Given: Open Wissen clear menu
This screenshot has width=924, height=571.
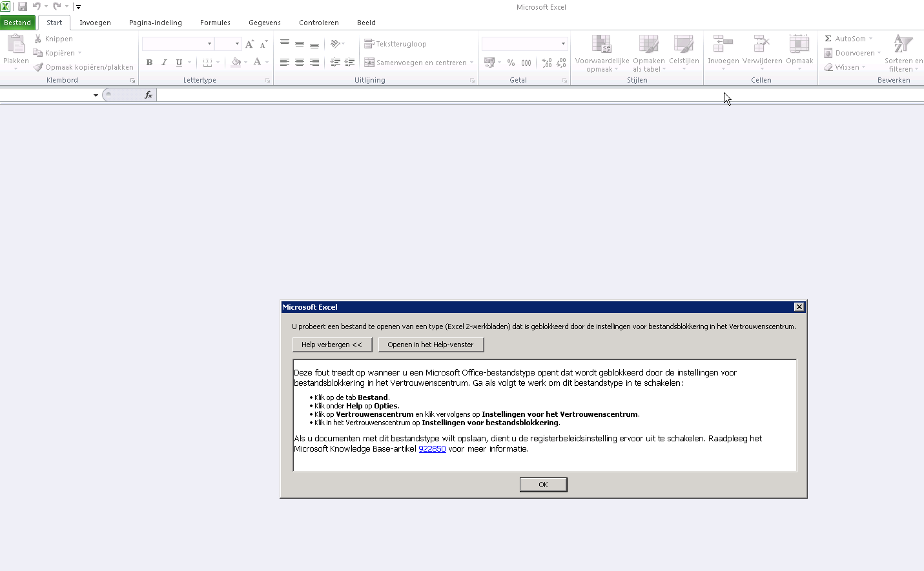Looking at the screenshot, I should click(843, 67).
